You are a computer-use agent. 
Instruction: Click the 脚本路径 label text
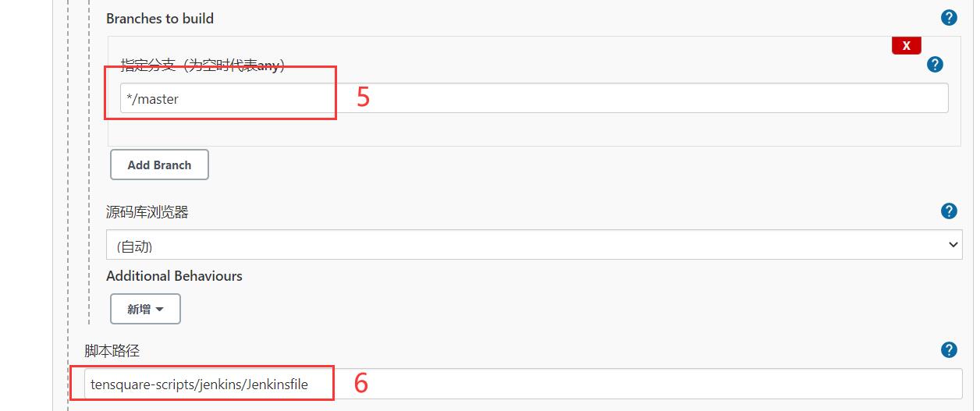click(x=112, y=350)
